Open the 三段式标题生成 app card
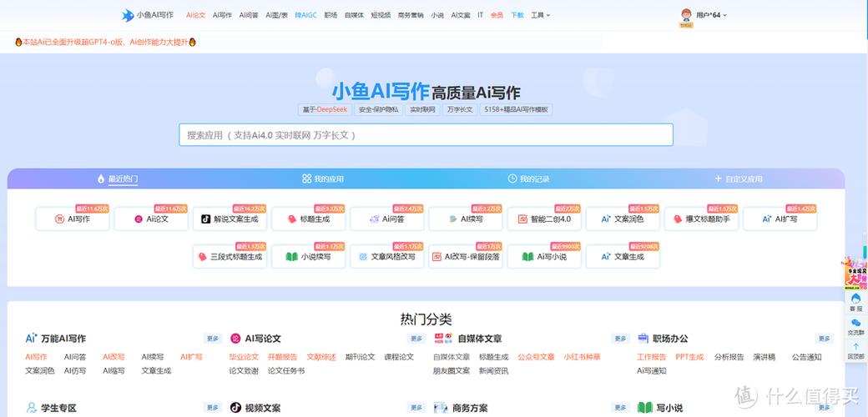Screen dimensions: 868x417 pyautogui.click(x=230, y=257)
